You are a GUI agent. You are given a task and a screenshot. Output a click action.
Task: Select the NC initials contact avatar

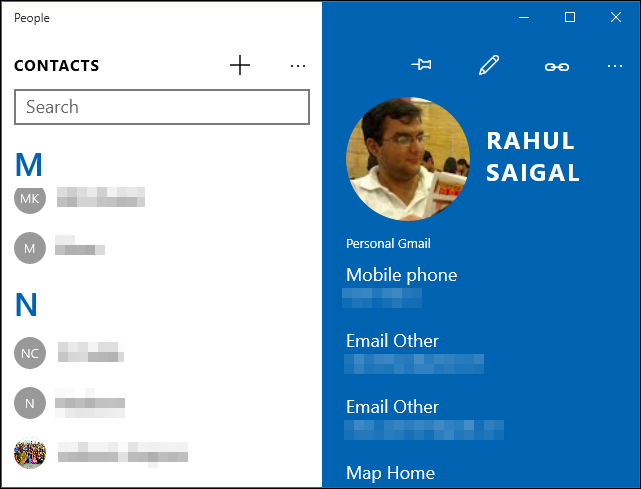30,352
